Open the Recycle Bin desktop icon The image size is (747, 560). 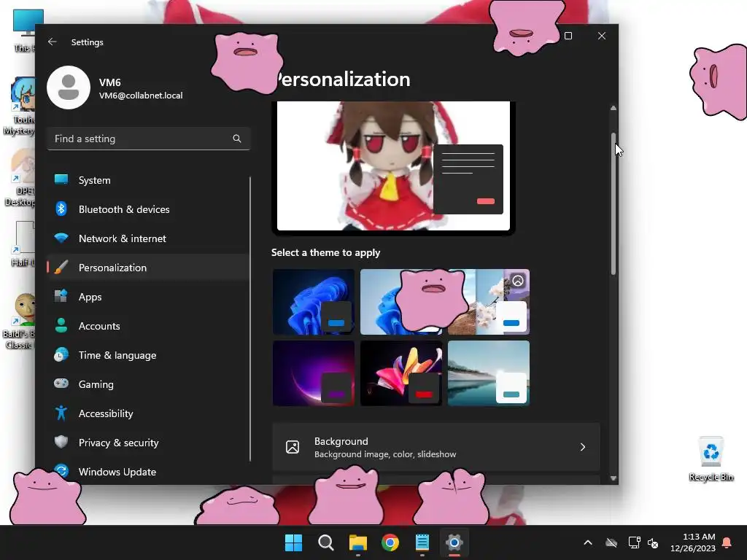point(711,459)
